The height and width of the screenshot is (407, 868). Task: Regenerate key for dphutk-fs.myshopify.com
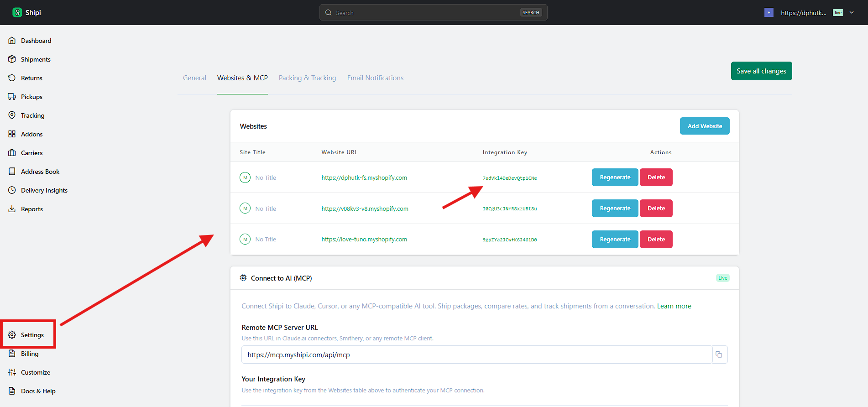click(615, 177)
